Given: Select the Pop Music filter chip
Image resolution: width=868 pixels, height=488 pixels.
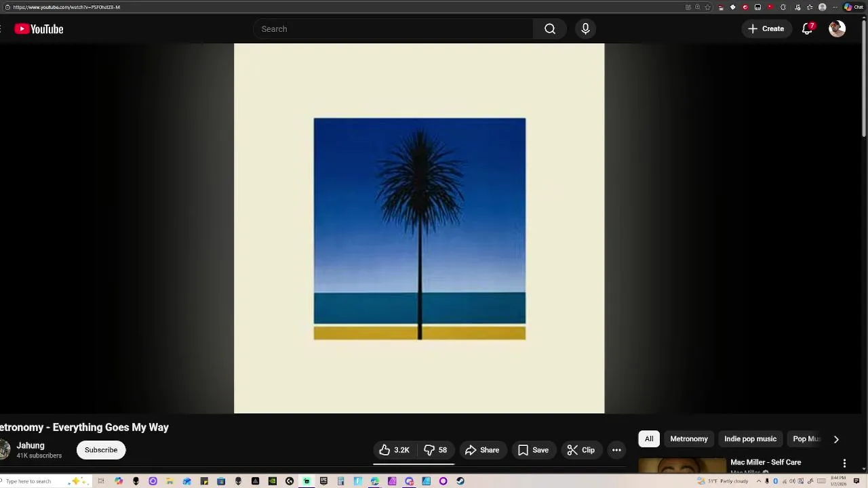Looking at the screenshot, I should click(806, 439).
